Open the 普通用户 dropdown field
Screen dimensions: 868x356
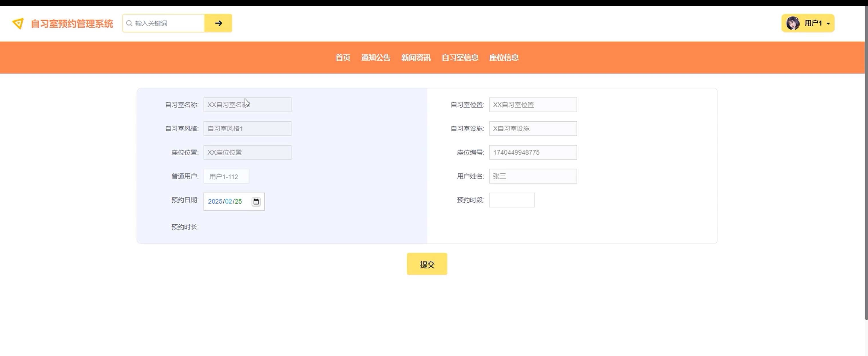point(226,176)
